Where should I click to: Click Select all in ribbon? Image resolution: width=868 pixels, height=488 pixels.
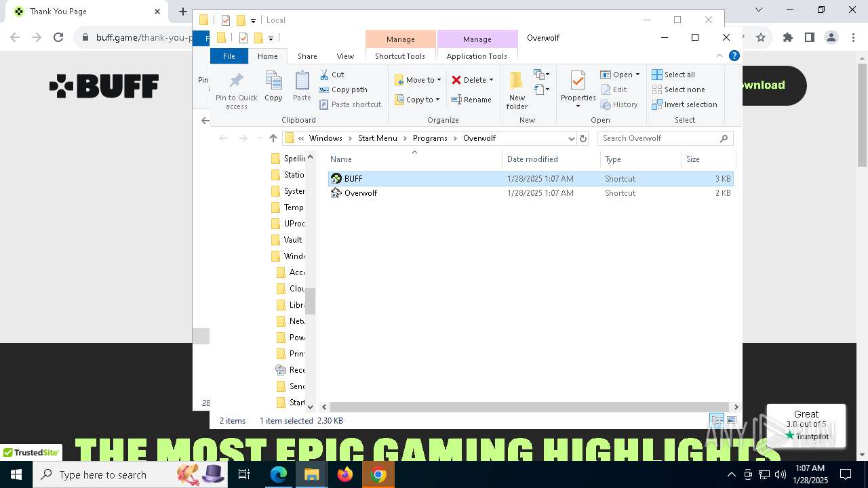[673, 75]
